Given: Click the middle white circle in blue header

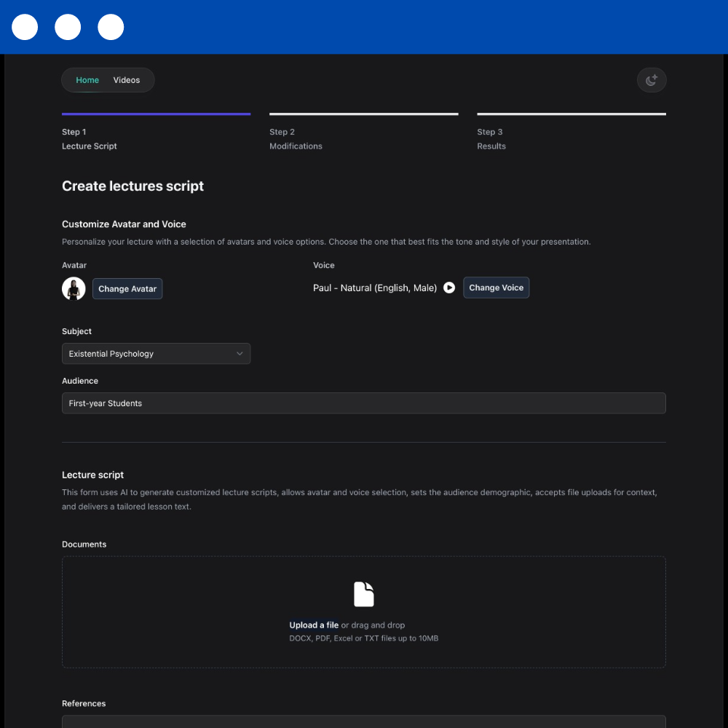Looking at the screenshot, I should pos(68,27).
